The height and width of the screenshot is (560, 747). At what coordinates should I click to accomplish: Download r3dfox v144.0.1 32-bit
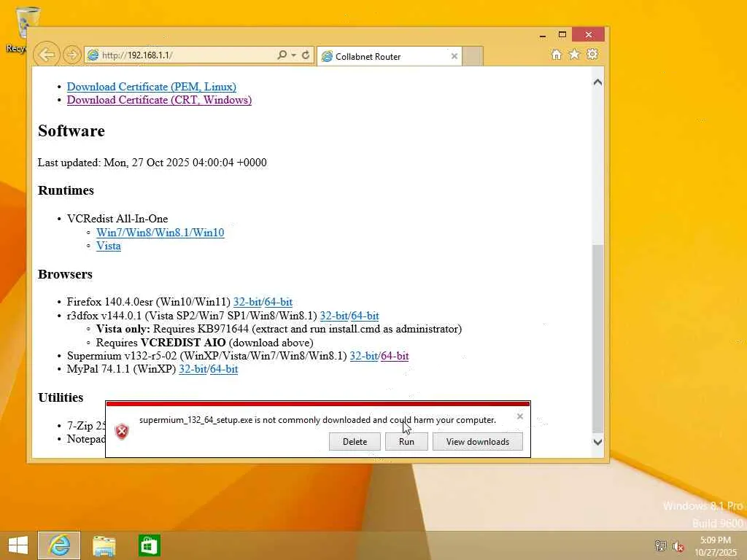pos(333,316)
